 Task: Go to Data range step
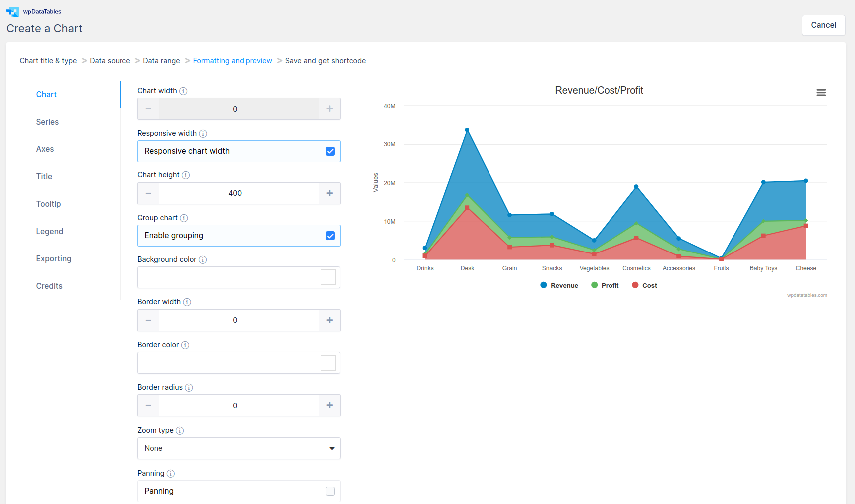[x=161, y=61]
